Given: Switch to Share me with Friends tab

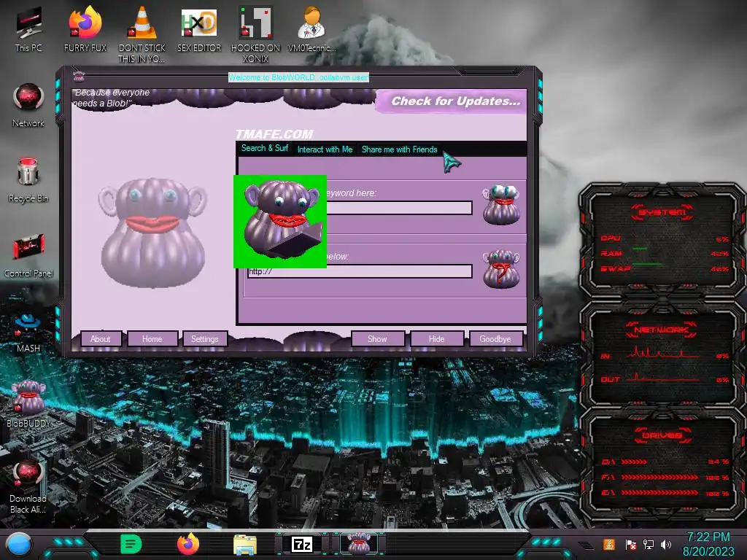Looking at the screenshot, I should (x=399, y=149).
